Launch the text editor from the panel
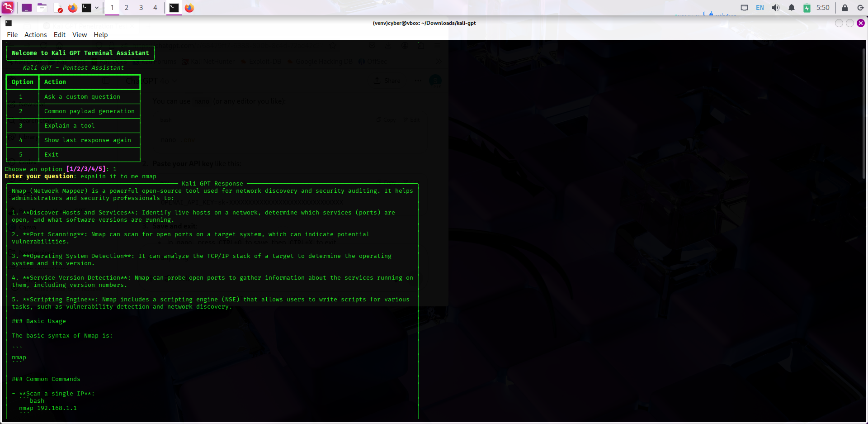The image size is (868, 424). 58,7
